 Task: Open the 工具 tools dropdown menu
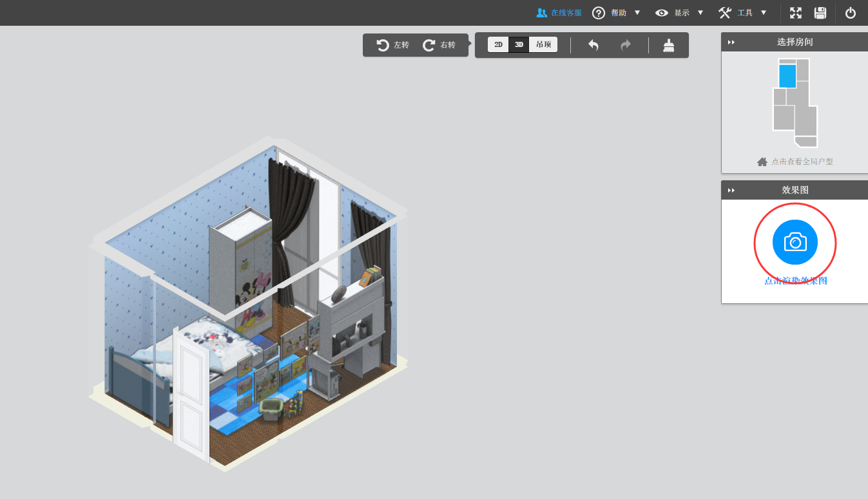click(743, 13)
